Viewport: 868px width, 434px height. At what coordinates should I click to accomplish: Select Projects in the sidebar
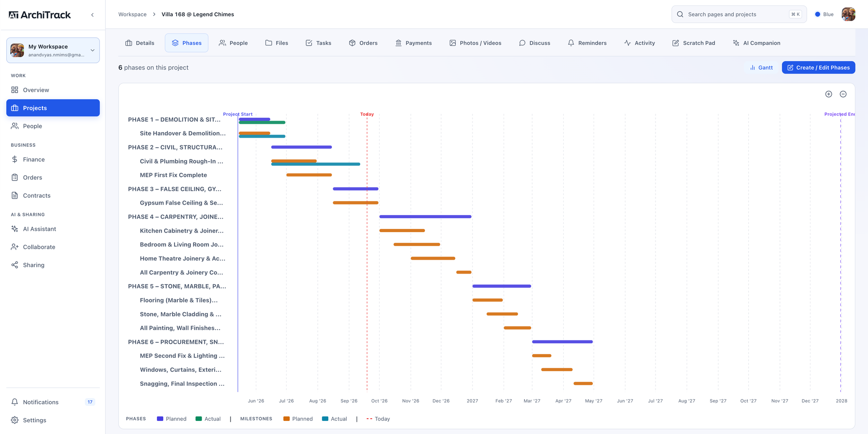[x=53, y=108]
